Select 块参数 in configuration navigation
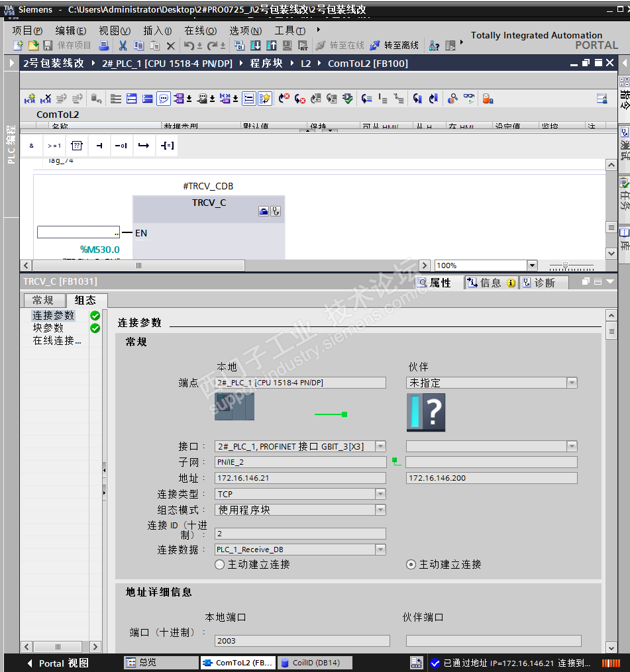630x672 pixels. click(48, 328)
